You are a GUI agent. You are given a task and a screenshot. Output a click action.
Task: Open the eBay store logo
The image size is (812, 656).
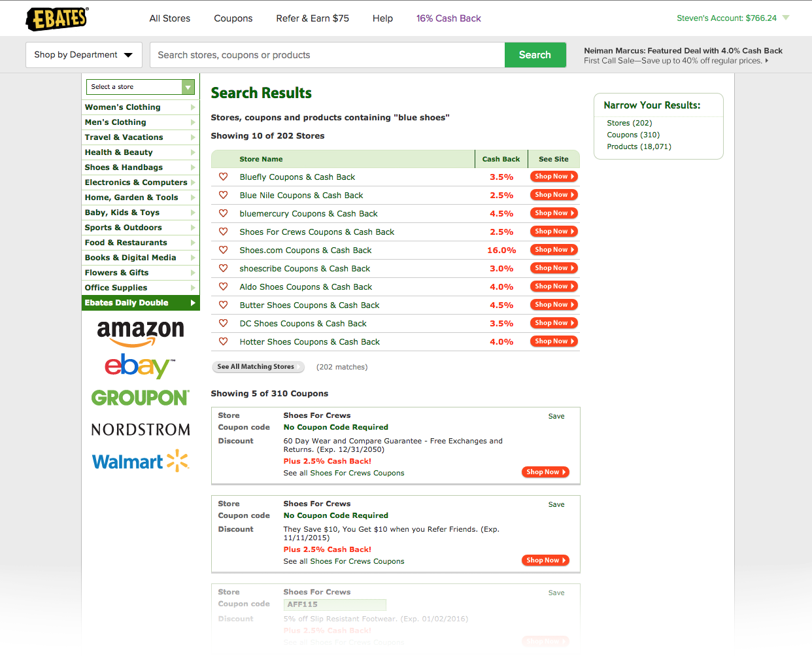140,366
